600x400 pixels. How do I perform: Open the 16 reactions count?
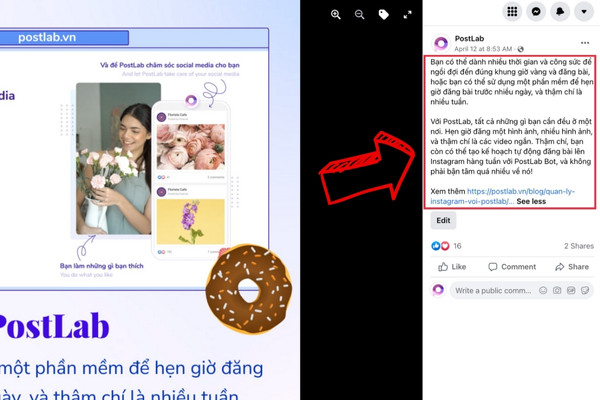(x=457, y=246)
